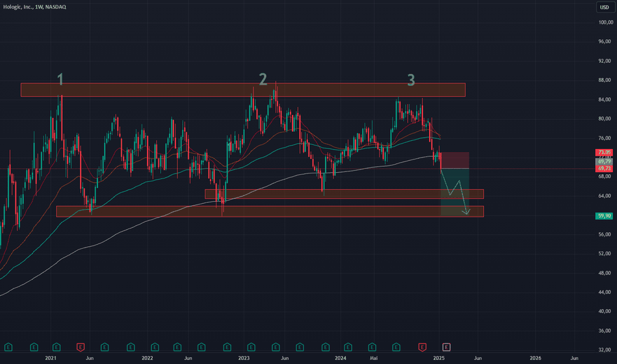Click the 100,00 value on the price axis
The image size is (617, 364).
605,23
